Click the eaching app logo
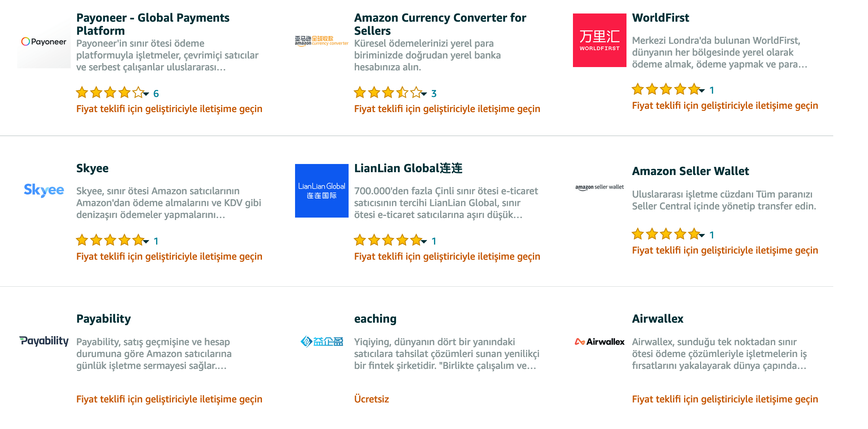This screenshot has height=429, width=868. [322, 341]
